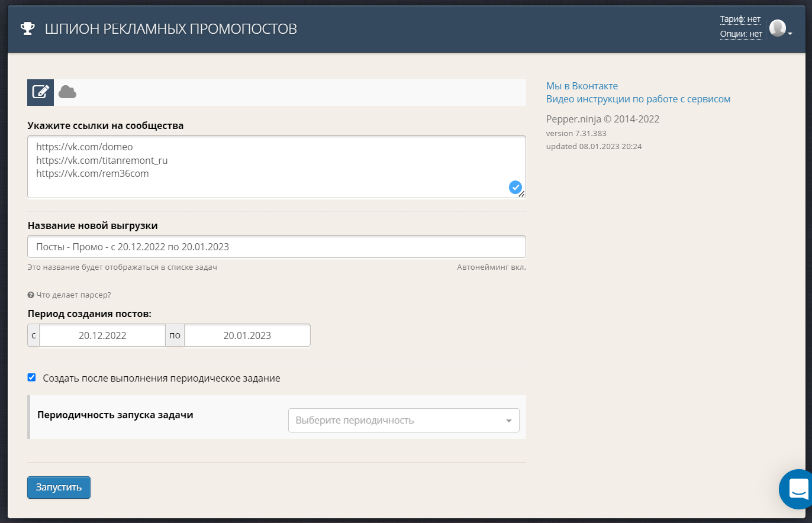The width and height of the screenshot is (812, 523).
Task: Open the 'Выберите периодичность' dropdown
Action: [x=404, y=421]
